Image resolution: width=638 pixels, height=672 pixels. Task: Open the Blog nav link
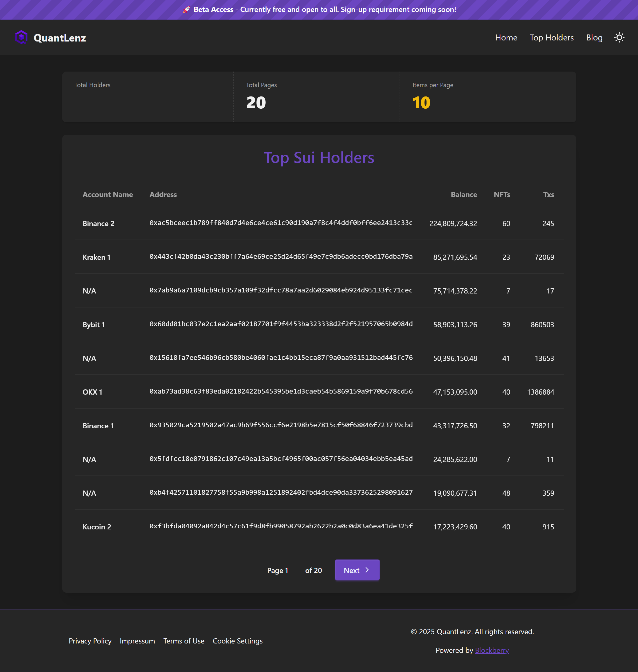coord(594,37)
